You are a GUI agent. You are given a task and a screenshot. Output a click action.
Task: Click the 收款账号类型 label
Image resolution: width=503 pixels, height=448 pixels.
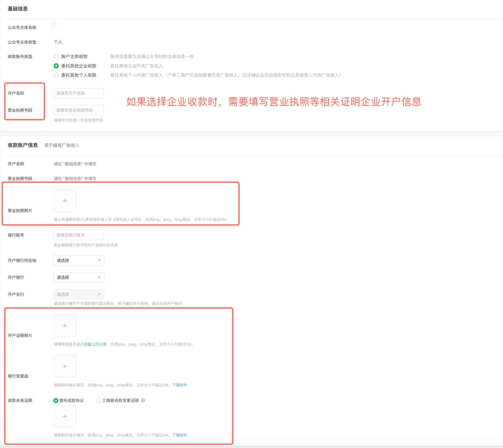tap(20, 57)
